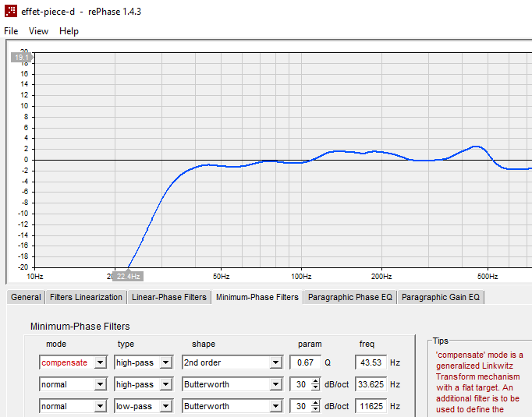The image size is (532, 417).
Task: Switch to the General tab
Action: (x=26, y=297)
